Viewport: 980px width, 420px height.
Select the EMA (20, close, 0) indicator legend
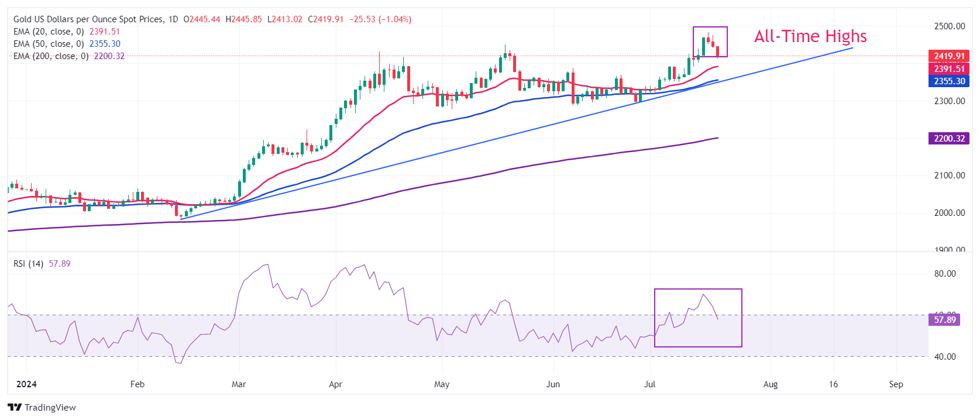tap(49, 32)
